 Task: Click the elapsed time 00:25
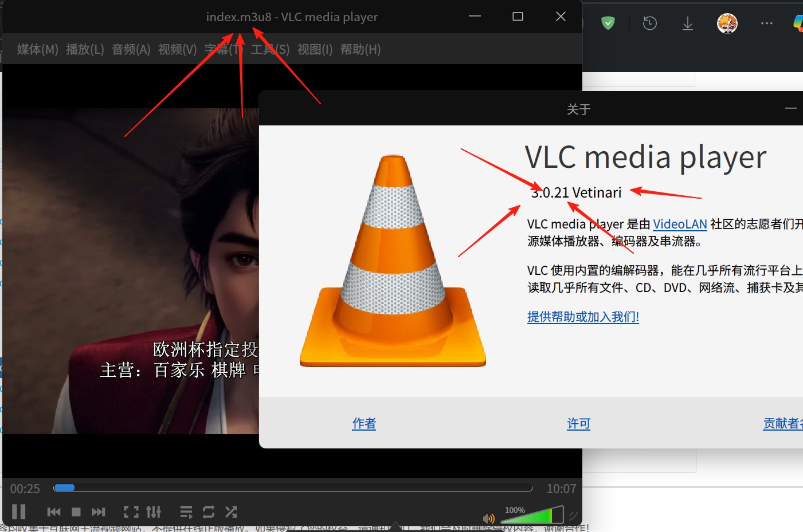click(x=25, y=488)
